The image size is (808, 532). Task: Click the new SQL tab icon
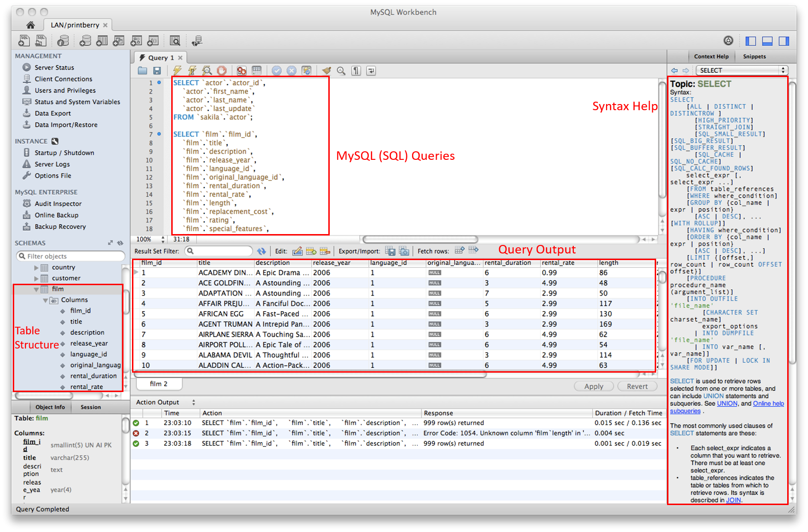(24, 41)
